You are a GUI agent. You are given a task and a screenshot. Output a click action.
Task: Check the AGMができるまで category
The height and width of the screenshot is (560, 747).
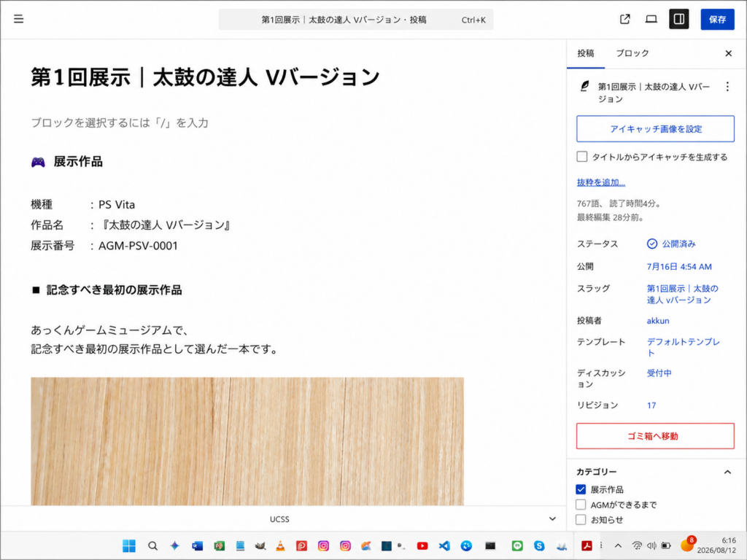point(581,505)
